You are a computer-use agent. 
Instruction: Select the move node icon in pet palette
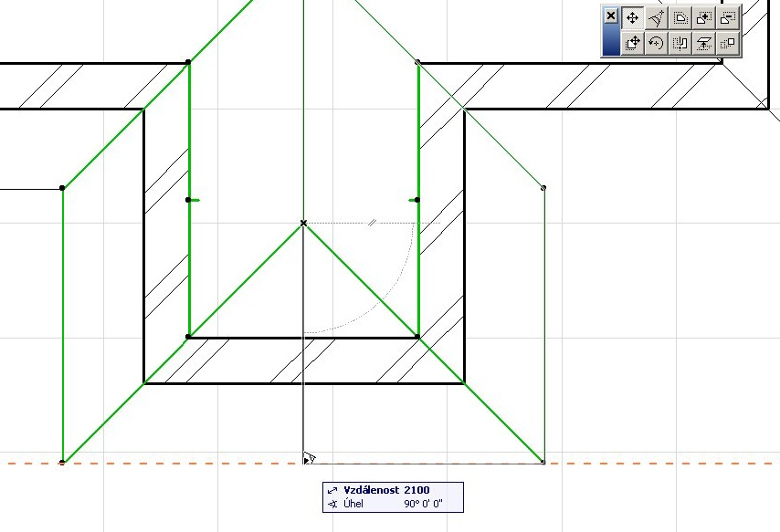[x=632, y=18]
